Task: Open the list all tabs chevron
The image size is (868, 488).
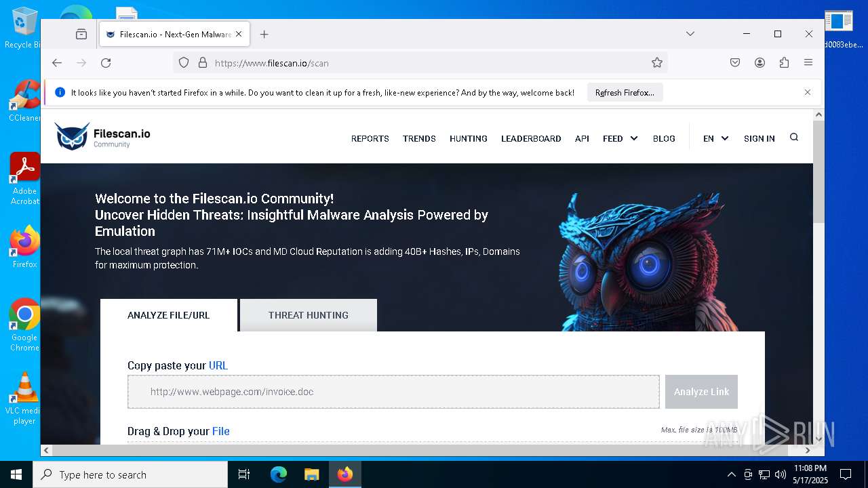Action: 690,34
